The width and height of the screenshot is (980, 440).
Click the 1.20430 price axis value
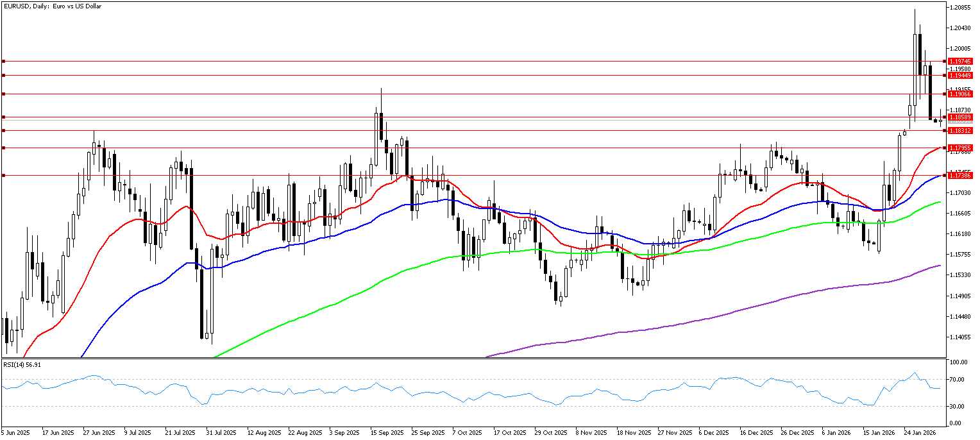coord(961,28)
